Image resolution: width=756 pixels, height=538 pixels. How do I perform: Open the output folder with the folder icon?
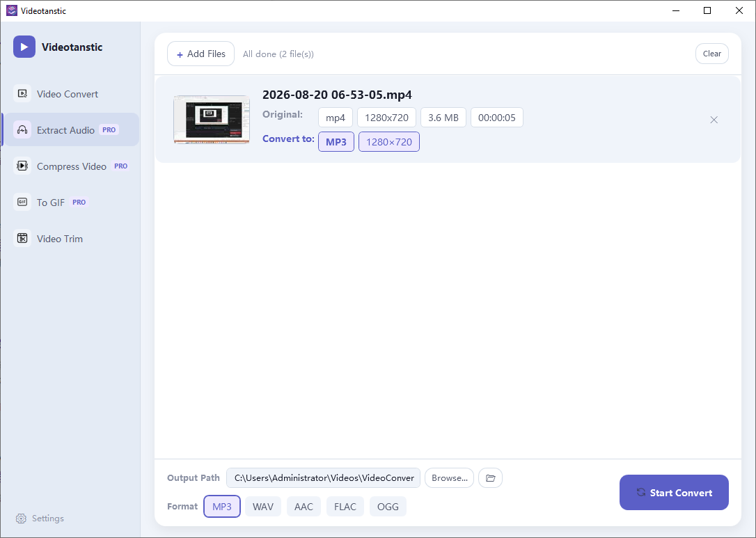coord(490,477)
